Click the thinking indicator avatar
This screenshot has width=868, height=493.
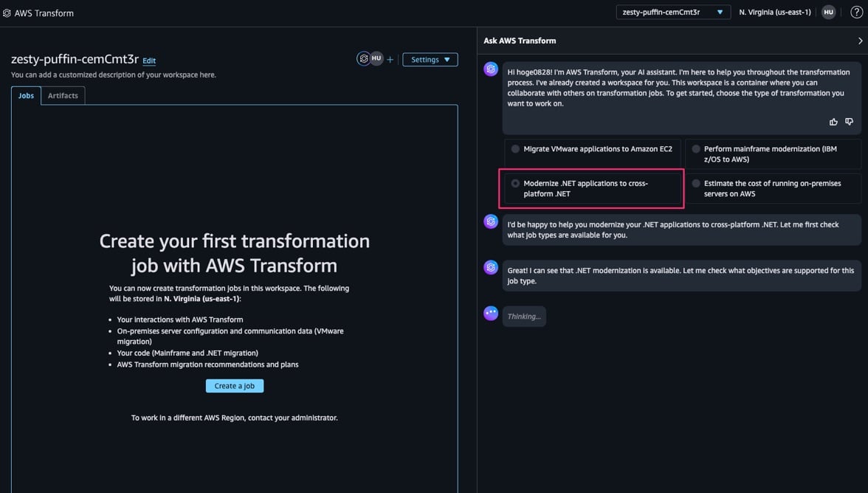tap(490, 313)
